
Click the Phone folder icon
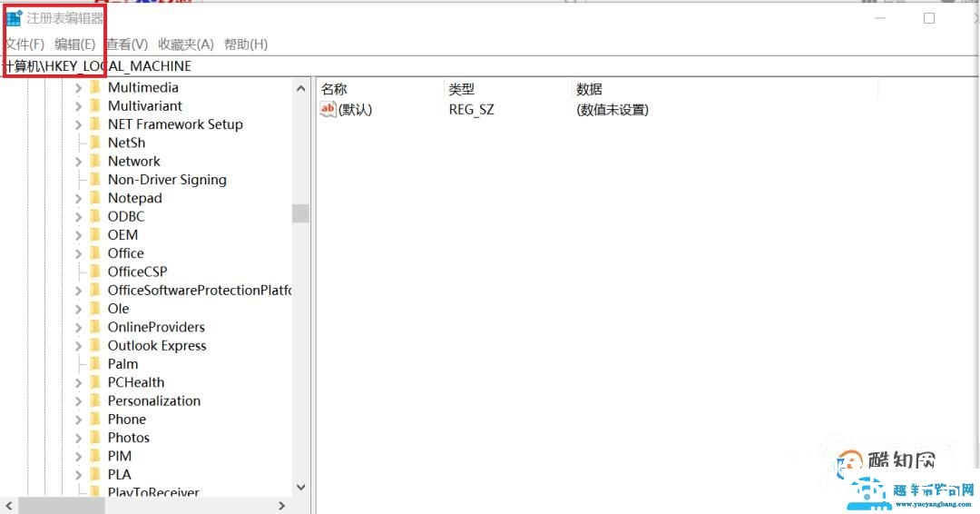(95, 419)
